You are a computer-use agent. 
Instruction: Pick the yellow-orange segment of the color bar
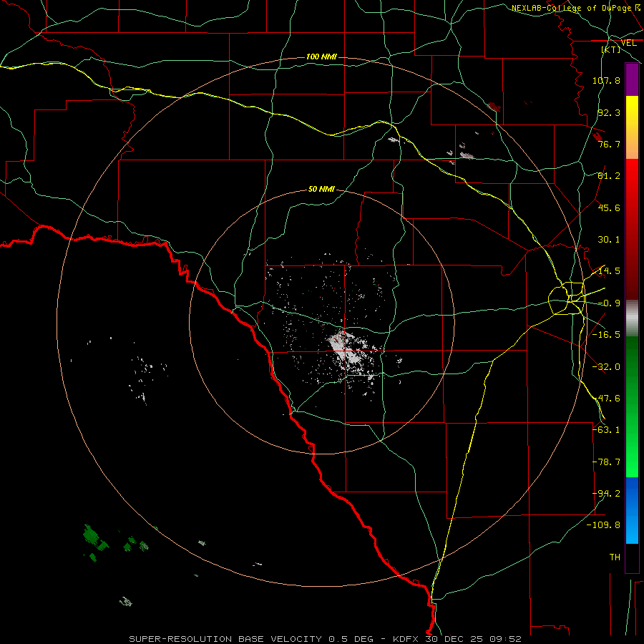pyautogui.click(x=632, y=127)
